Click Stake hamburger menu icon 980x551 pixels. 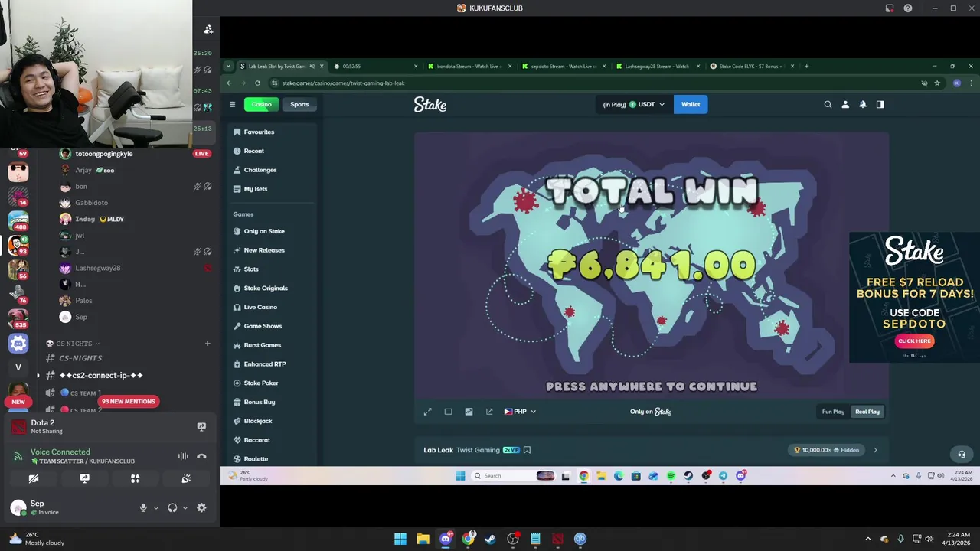point(232,104)
